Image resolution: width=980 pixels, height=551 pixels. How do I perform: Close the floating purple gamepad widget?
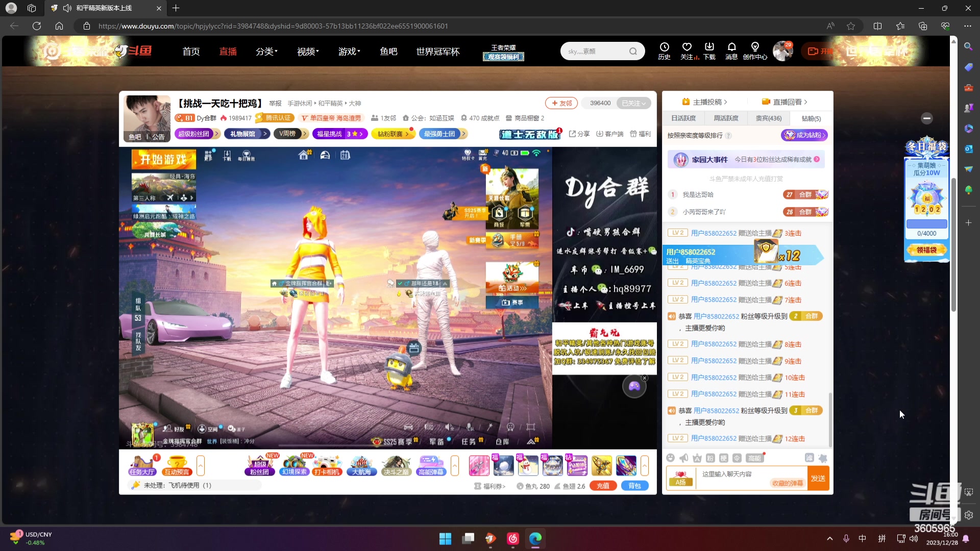[x=645, y=378]
